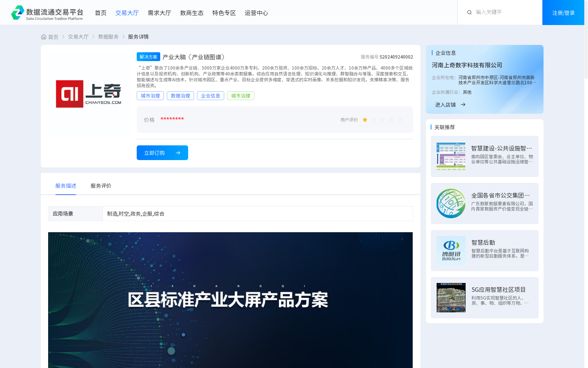Click 智慧建设-公共设施智… title
This screenshot has height=368, width=588.
click(502, 148)
